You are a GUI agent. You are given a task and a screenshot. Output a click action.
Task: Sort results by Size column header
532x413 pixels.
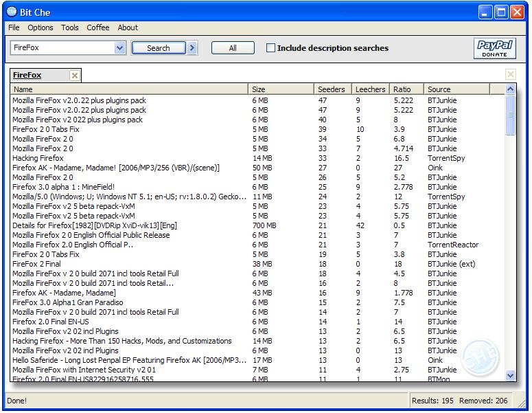(x=281, y=89)
